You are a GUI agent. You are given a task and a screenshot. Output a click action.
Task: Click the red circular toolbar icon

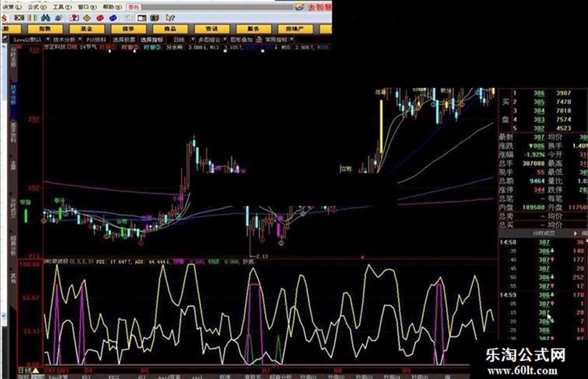pyautogui.click(x=100, y=17)
